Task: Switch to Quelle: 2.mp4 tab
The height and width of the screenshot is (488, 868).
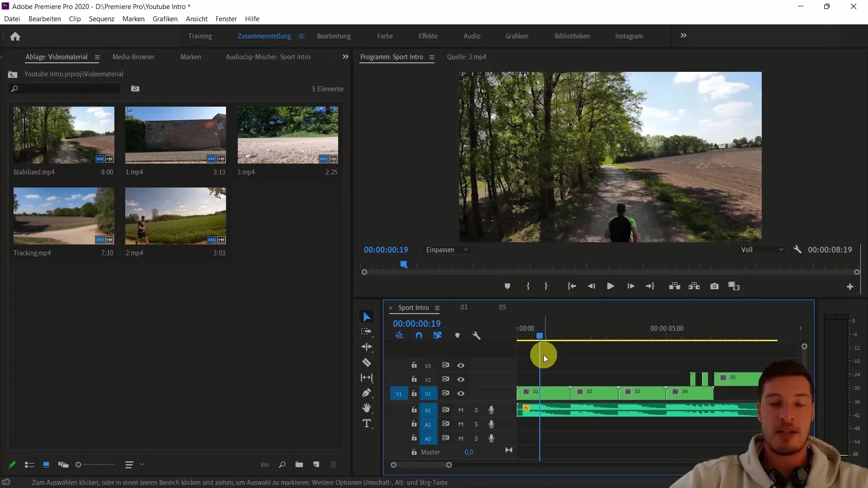Action: click(x=467, y=57)
